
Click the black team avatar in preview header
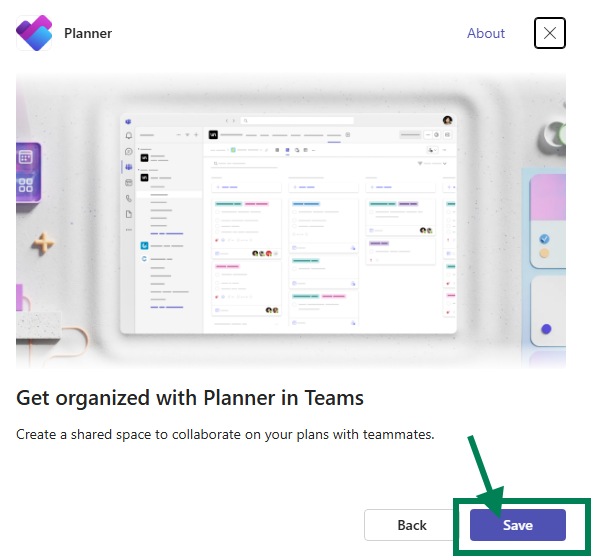tap(213, 135)
